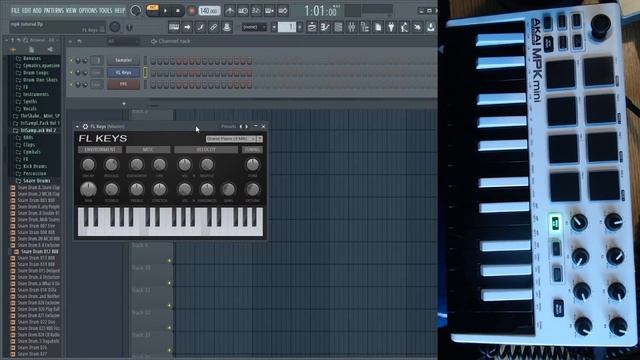This screenshot has height=360, width=640.
Task: Click the round Record button
Action: (191, 11)
